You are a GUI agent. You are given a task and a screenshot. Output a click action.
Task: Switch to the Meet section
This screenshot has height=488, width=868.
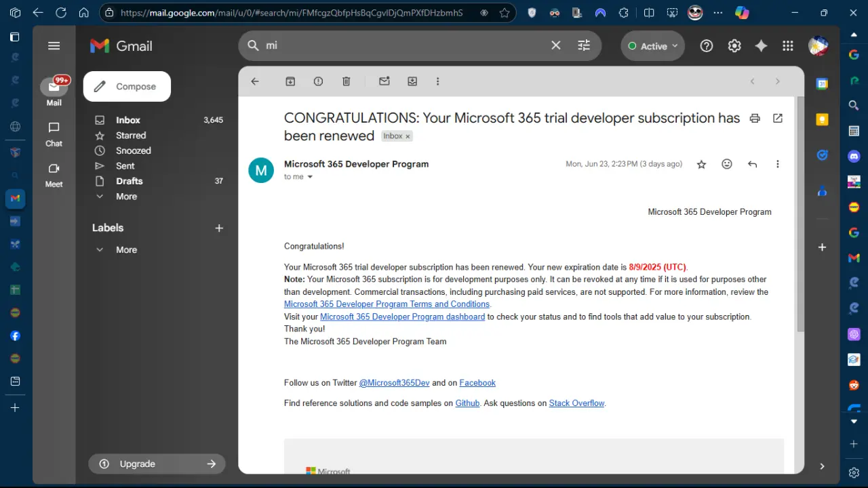(54, 174)
